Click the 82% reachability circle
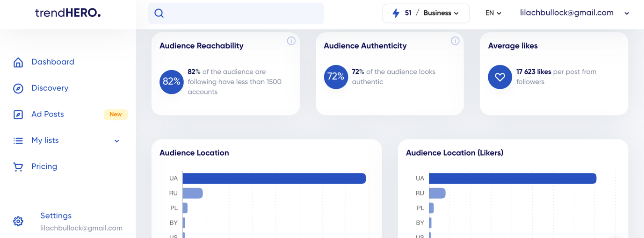This screenshot has height=238, width=644. tap(171, 82)
